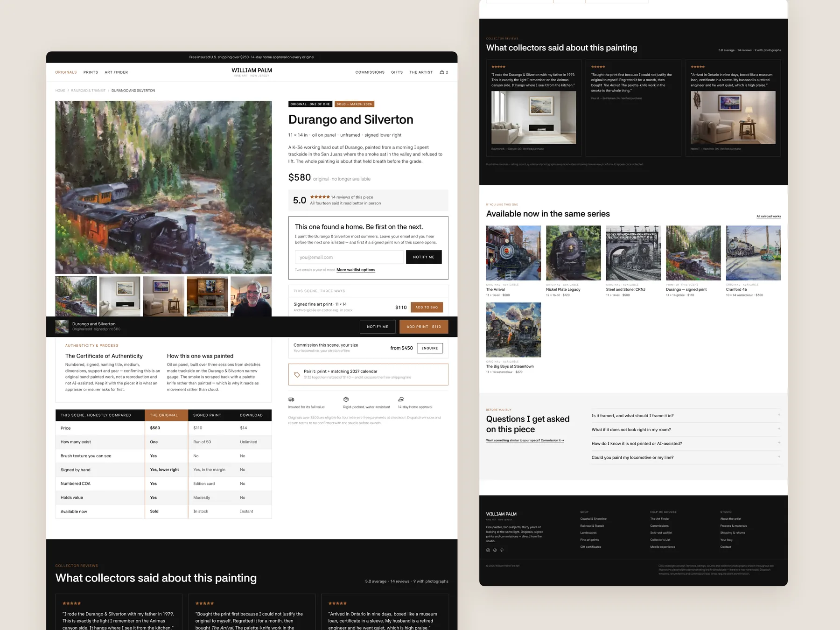Click Sold-out waitlist in footer
The width and height of the screenshot is (840, 630).
661,532
